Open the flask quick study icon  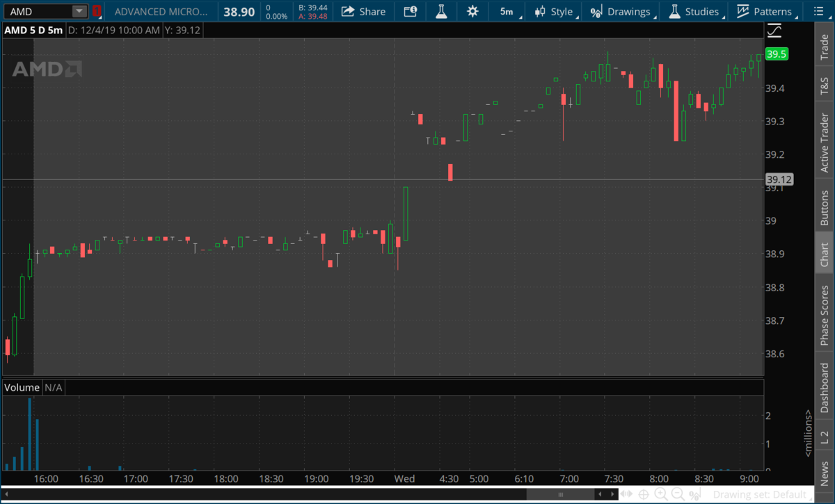[x=441, y=11]
